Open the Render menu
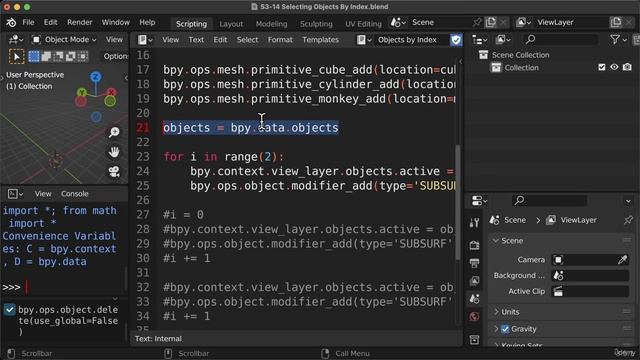The height and width of the screenshot is (360, 640). tap(80, 22)
